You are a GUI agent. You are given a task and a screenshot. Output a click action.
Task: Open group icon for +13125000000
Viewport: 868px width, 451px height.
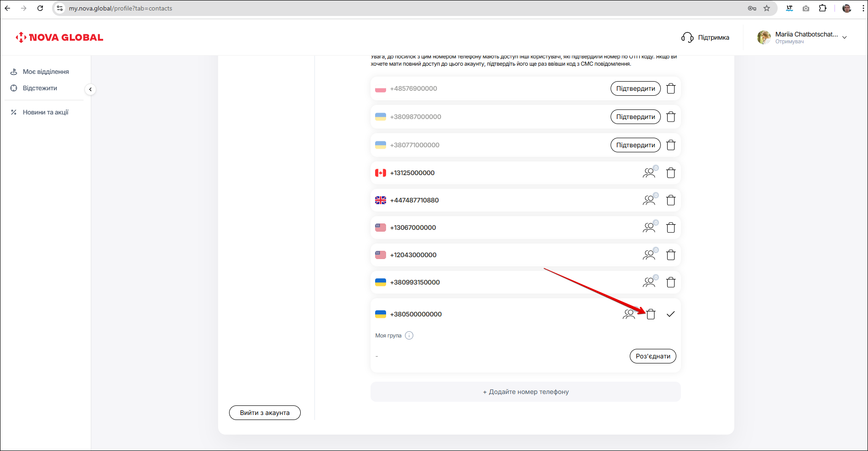(649, 173)
